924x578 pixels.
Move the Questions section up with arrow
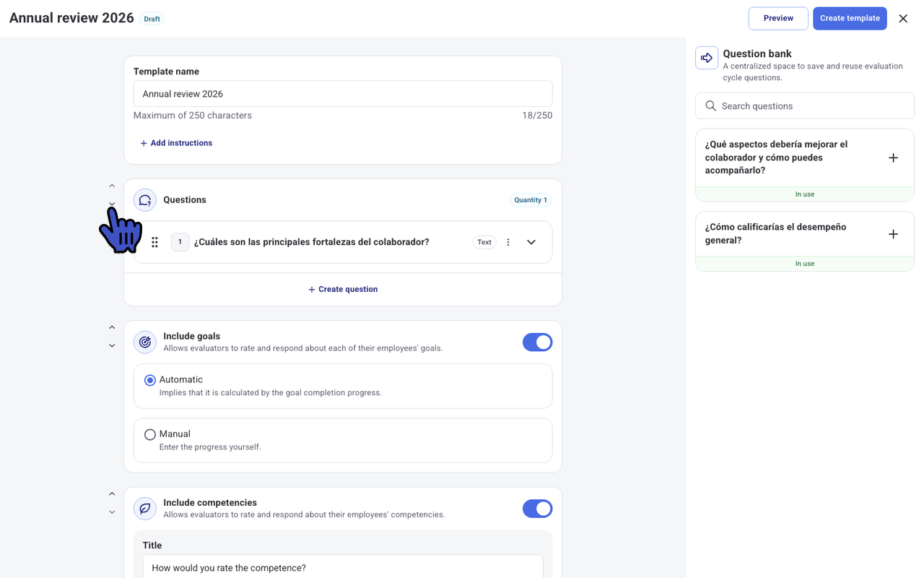[x=112, y=186]
